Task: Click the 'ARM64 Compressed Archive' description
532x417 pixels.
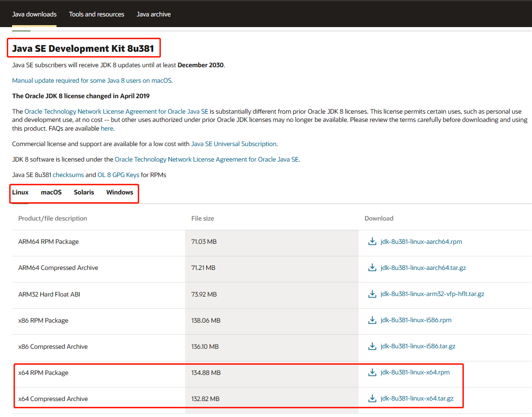Action: pyautogui.click(x=58, y=268)
